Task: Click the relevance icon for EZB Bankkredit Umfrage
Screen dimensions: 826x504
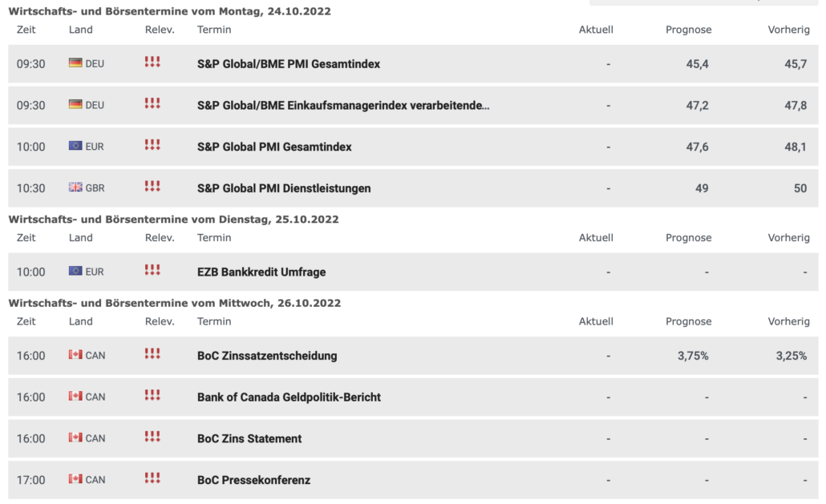Action: click(152, 271)
